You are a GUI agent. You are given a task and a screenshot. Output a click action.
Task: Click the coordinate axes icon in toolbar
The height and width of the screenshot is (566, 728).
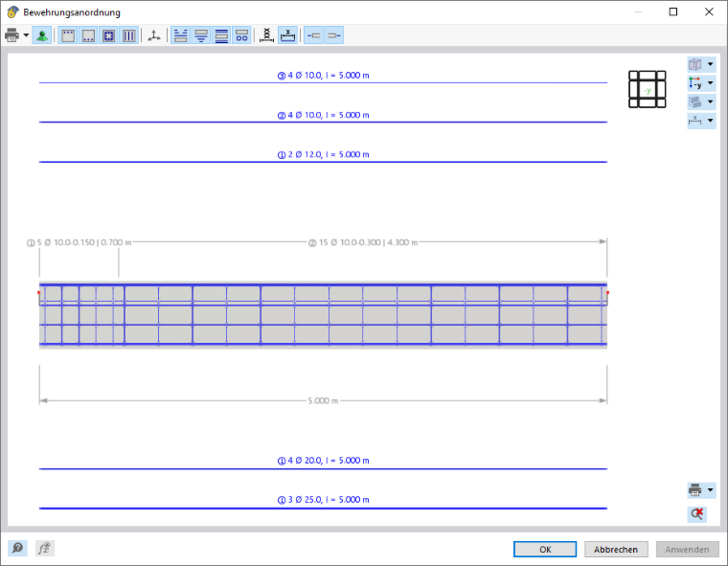[154, 35]
